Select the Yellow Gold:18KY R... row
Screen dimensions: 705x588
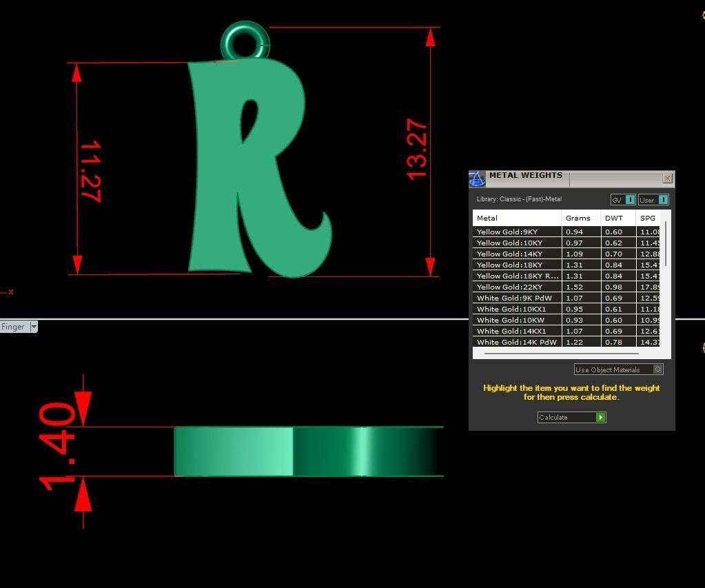pyautogui.click(x=566, y=276)
